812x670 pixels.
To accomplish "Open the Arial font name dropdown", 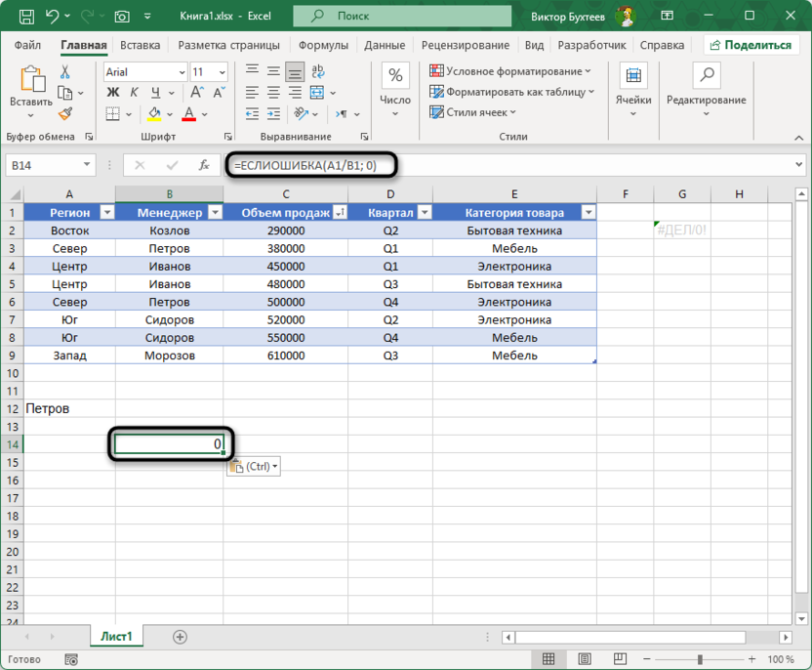I will coord(183,72).
